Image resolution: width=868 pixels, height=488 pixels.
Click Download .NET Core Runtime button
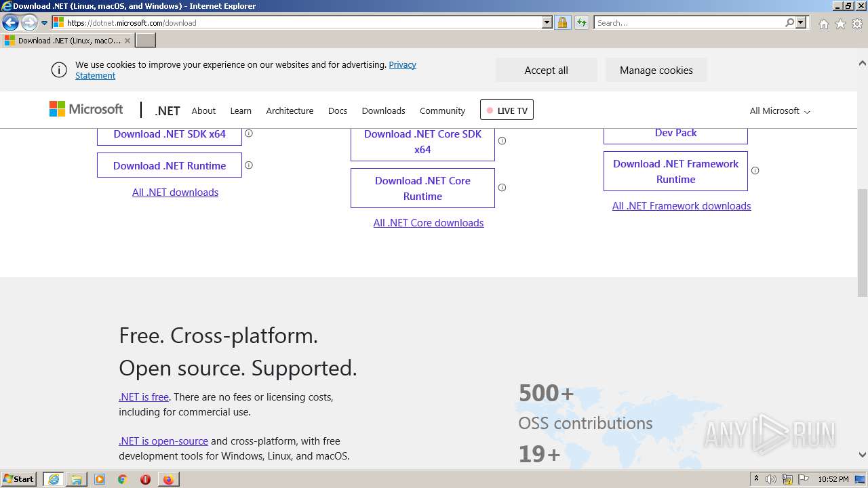click(422, 188)
